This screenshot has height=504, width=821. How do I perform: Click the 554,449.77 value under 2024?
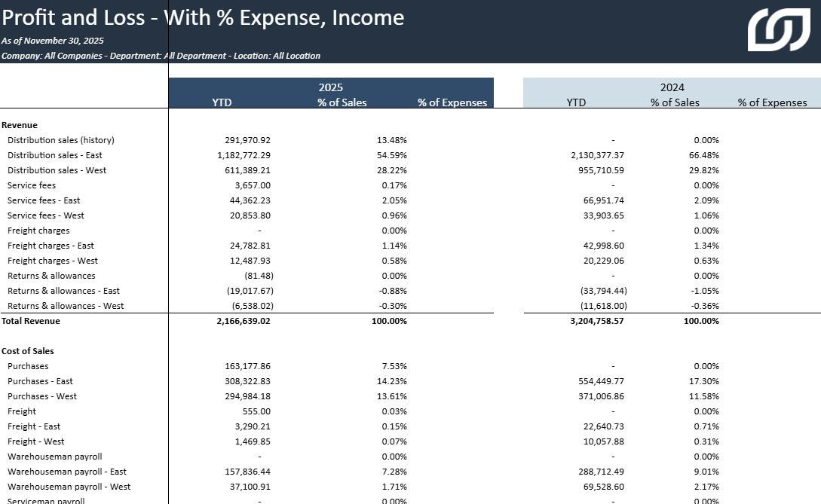(601, 381)
